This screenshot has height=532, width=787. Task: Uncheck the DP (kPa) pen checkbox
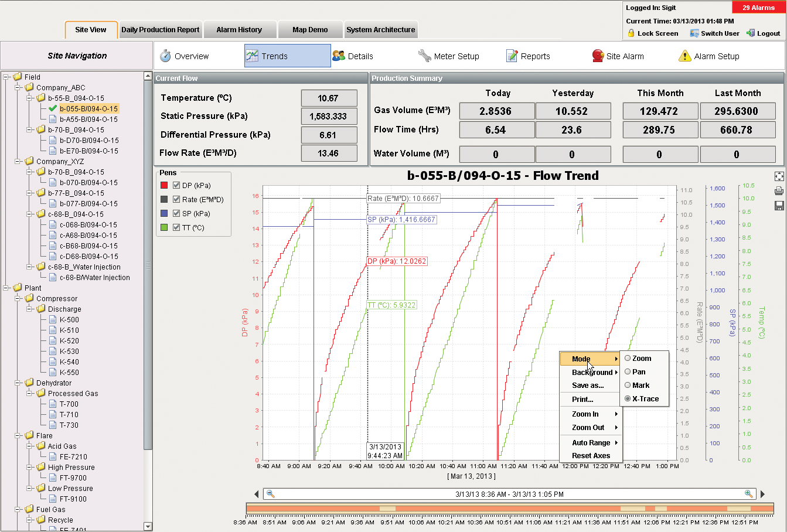(x=176, y=185)
